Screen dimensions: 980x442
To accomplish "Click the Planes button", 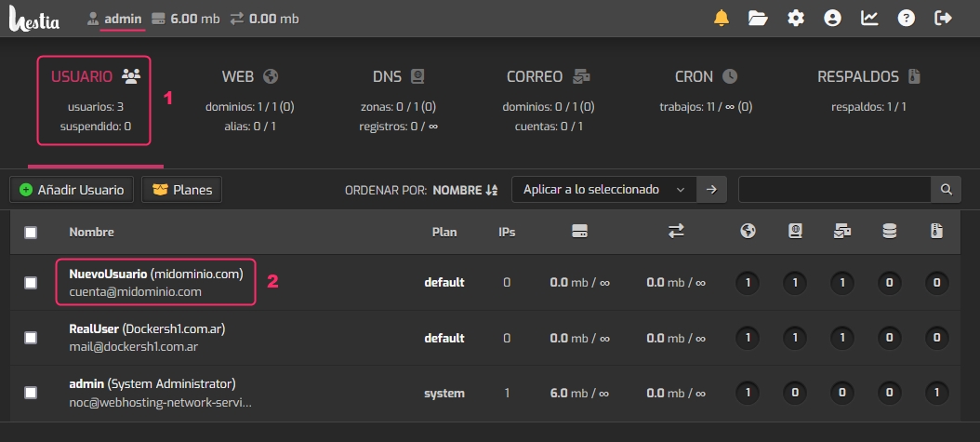I will 181,190.
